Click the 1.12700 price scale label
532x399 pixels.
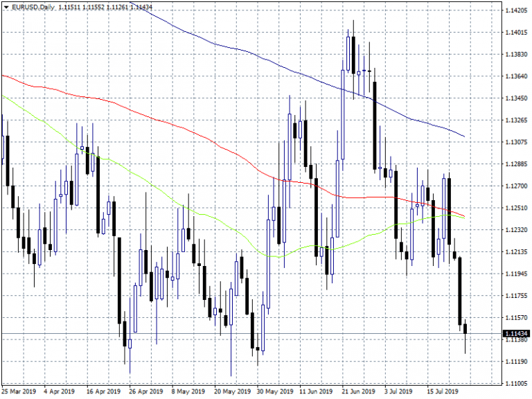click(517, 186)
